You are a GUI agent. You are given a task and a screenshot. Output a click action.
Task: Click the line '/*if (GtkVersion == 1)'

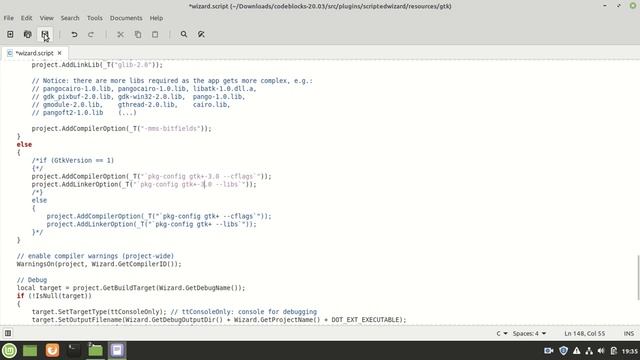tap(73, 160)
